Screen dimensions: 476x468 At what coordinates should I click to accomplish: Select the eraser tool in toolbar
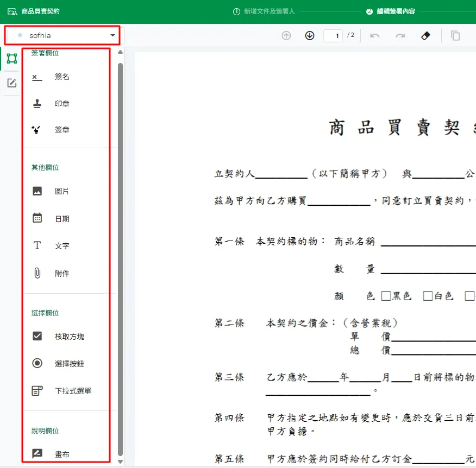click(425, 36)
